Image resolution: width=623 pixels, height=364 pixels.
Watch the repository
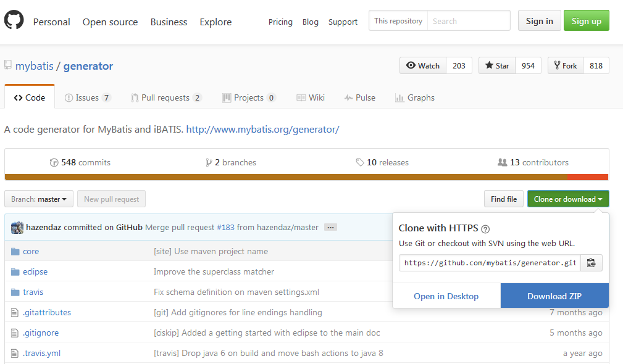tap(423, 65)
